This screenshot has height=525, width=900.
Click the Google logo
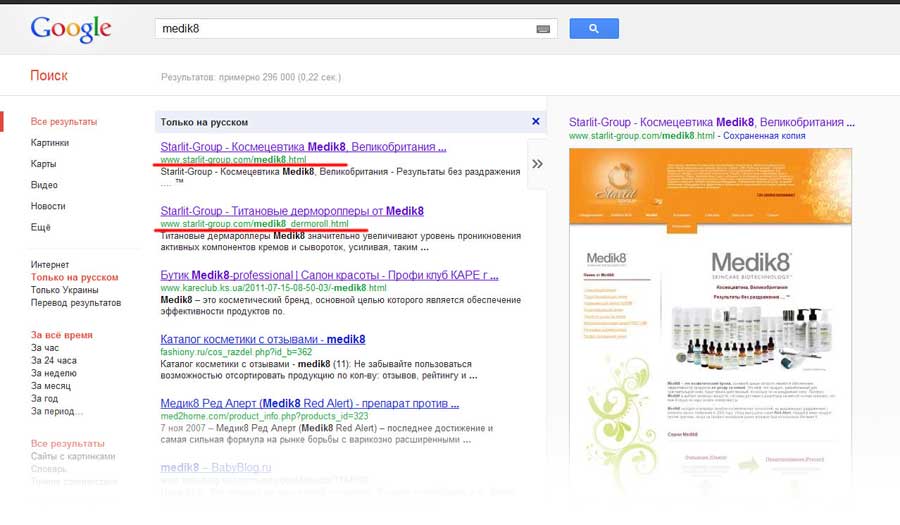coord(71,29)
